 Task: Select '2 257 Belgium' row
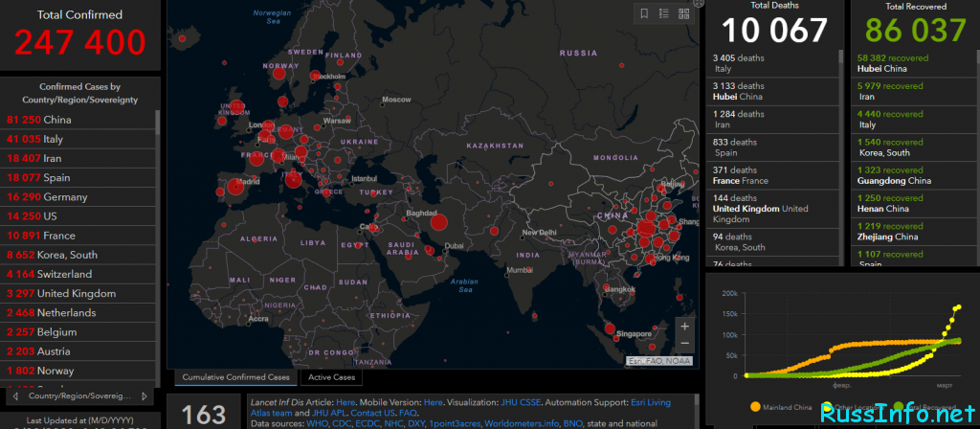78,332
